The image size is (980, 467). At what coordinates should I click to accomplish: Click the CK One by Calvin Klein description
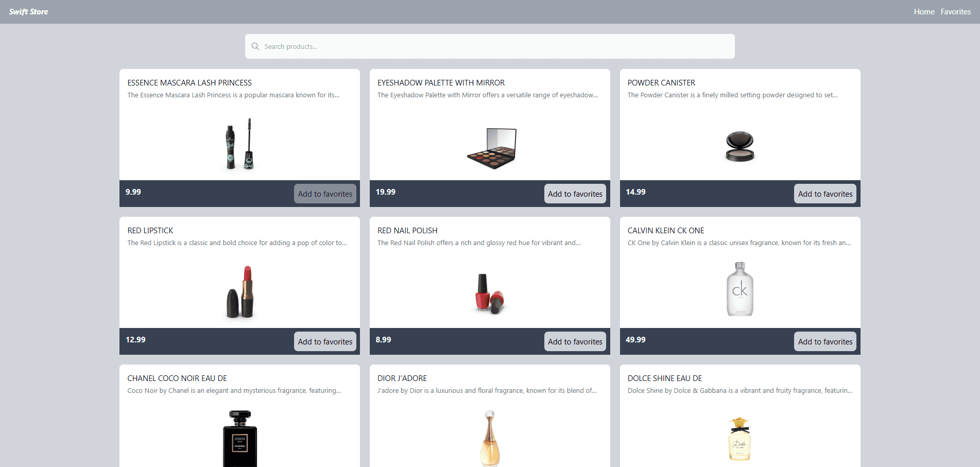tap(739, 243)
